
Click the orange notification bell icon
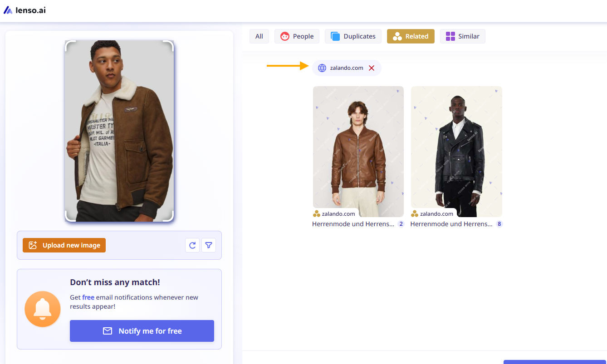pyautogui.click(x=43, y=309)
